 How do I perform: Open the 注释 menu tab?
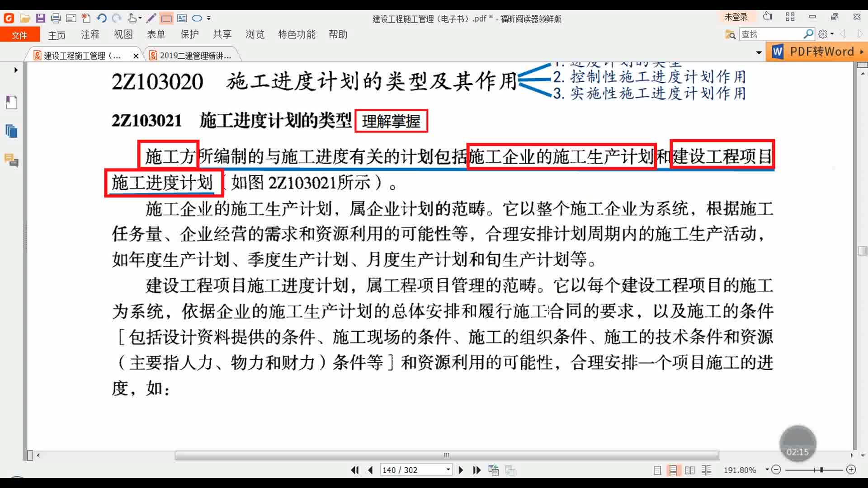pos(90,34)
